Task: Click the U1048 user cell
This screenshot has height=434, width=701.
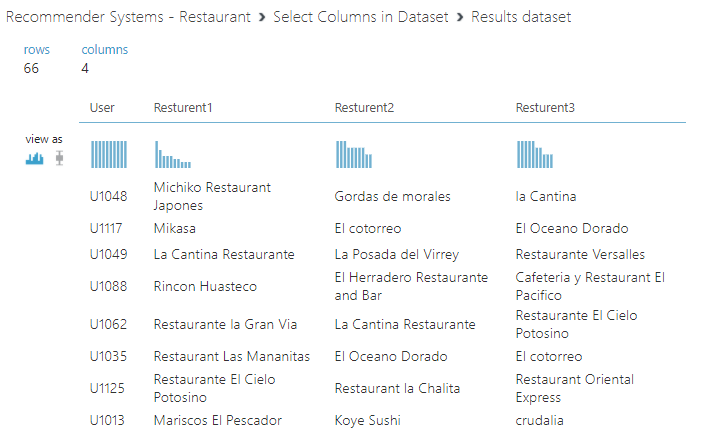Action: coord(108,196)
